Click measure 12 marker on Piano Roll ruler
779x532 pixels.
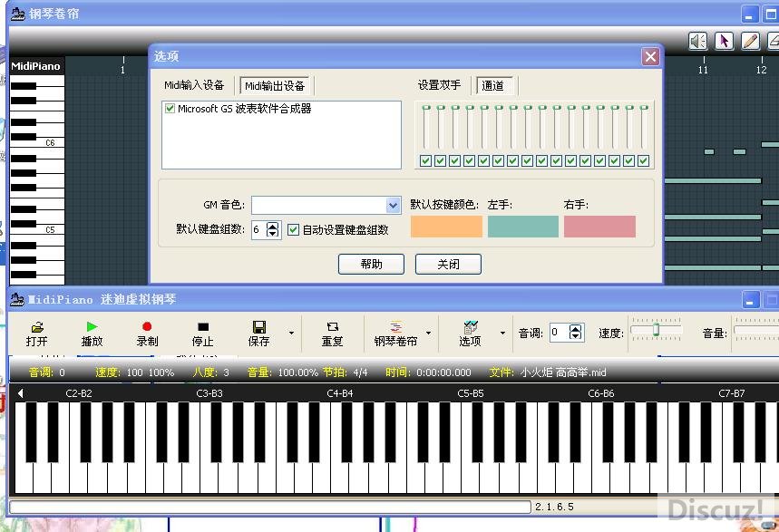(x=761, y=69)
